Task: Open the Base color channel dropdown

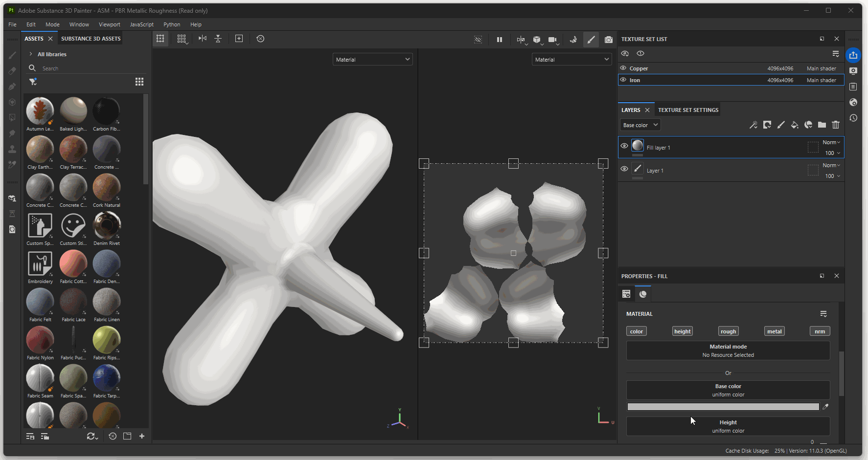Action: [640, 125]
